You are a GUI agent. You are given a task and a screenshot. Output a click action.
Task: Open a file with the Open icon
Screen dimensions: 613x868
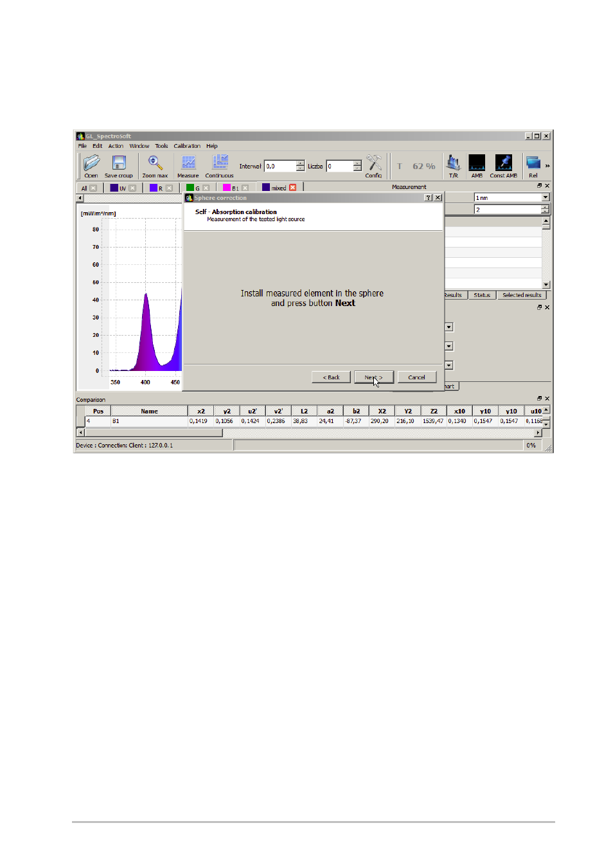click(91, 166)
